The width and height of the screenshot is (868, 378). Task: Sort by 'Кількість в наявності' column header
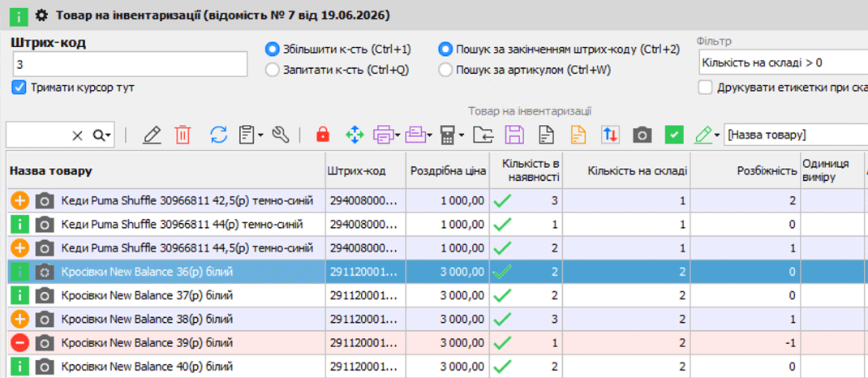526,170
